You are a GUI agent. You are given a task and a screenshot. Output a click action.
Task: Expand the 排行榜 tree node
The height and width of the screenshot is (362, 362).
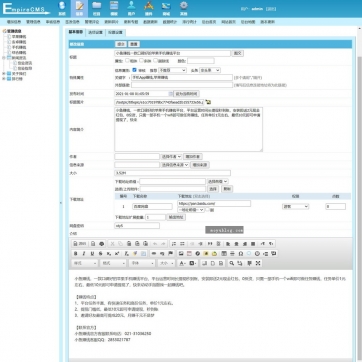click(4, 79)
